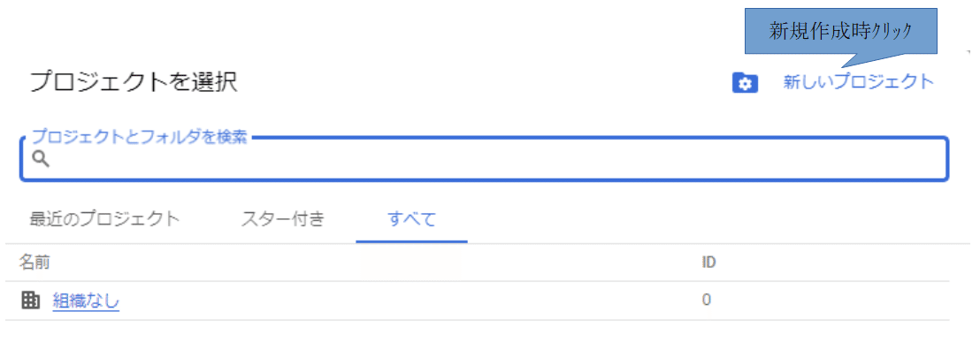
Task: Select the すべて tab
Action: 412,219
